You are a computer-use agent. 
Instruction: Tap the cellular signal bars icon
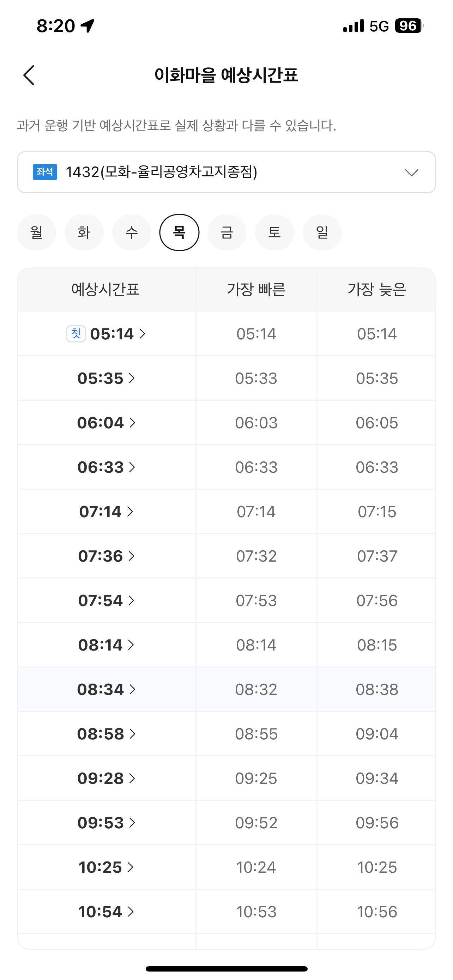tap(354, 26)
